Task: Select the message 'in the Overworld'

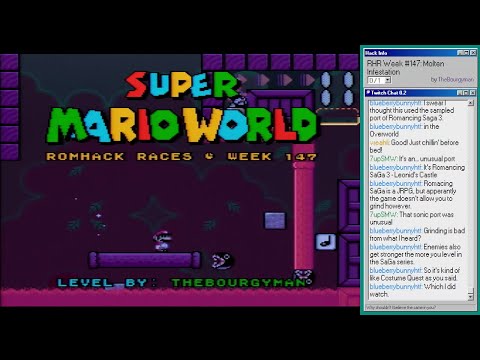Action: pos(404,130)
